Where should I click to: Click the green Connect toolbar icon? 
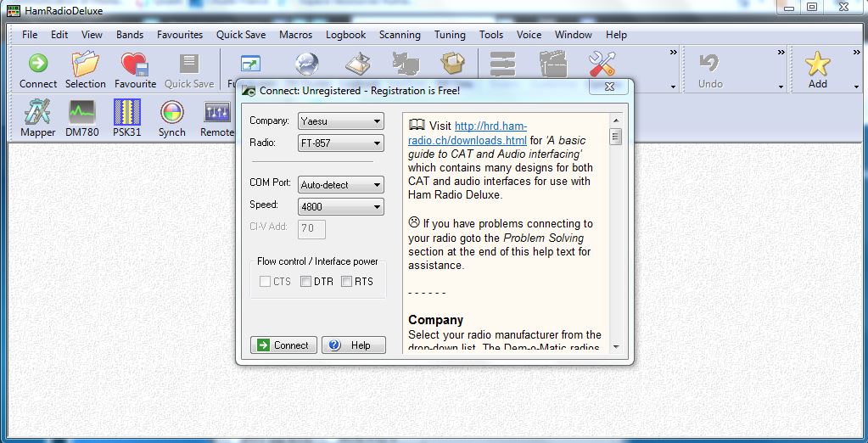point(38,64)
